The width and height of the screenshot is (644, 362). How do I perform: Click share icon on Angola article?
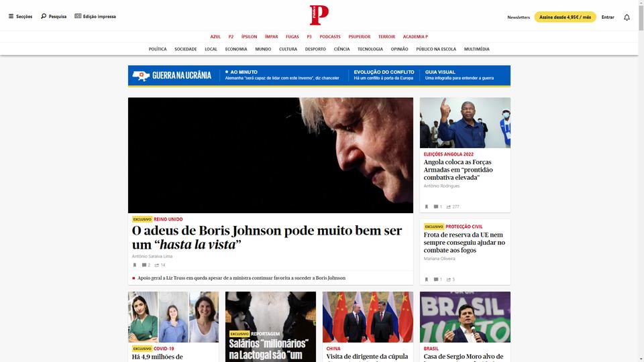click(x=449, y=207)
